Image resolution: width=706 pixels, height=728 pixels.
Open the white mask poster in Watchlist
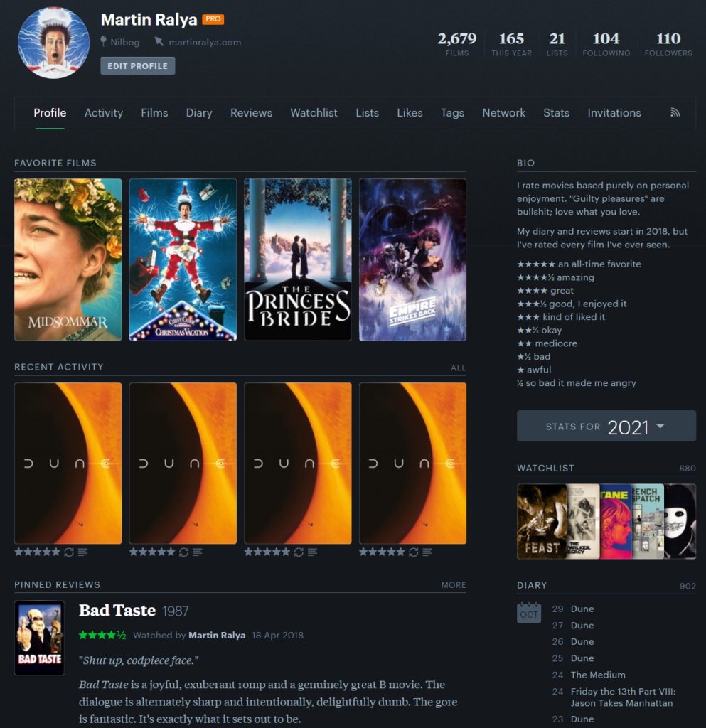(x=680, y=521)
